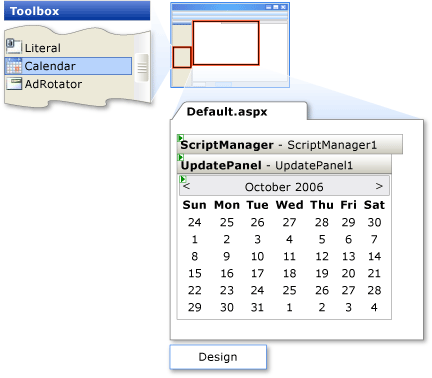Select October 17 in the calendar
The image size is (432, 378).
[x=257, y=273]
